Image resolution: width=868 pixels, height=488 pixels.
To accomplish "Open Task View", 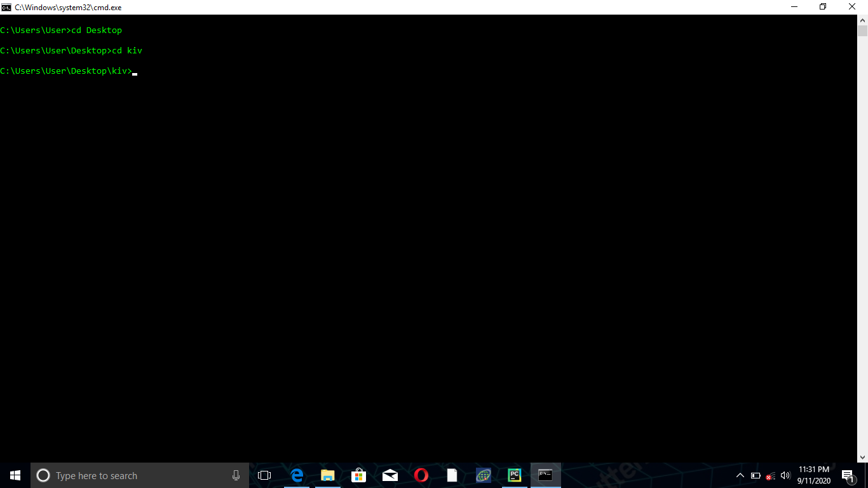I will (x=265, y=475).
